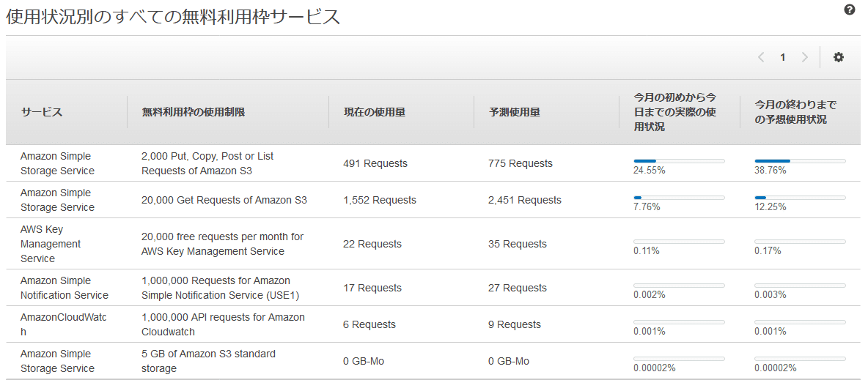Viewport: 868px width, 391px height.
Task: Open the help question mark icon
Action: (x=850, y=10)
